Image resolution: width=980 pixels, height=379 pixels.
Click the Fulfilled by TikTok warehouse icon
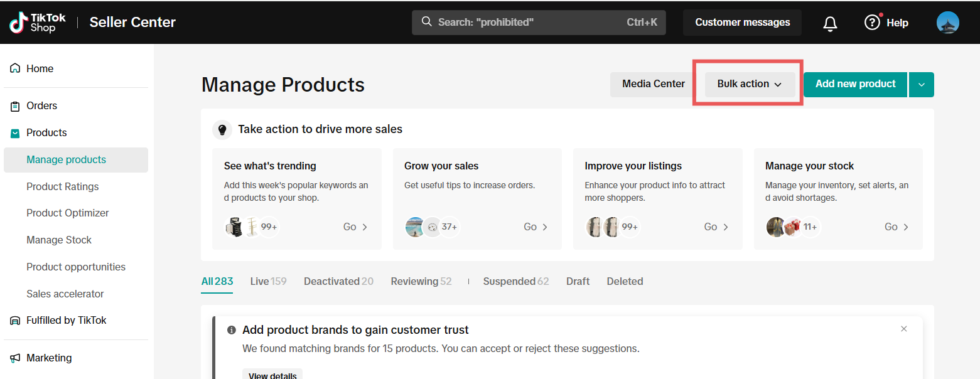pos(15,321)
